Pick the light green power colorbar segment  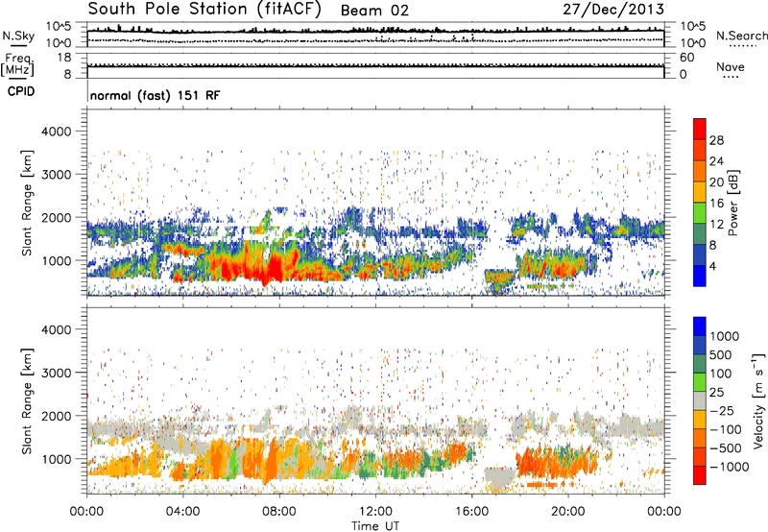point(700,213)
